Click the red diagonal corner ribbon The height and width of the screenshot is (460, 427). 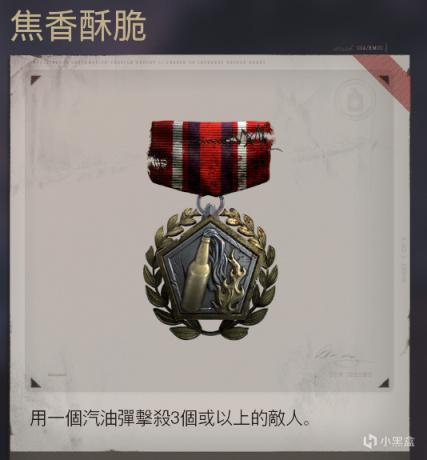[383, 81]
